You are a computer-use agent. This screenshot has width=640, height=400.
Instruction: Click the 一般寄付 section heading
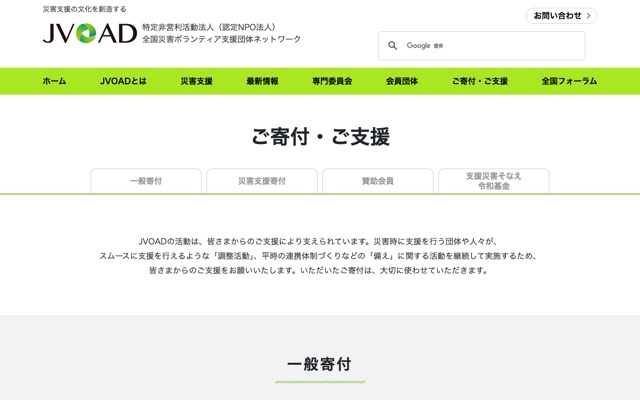[x=320, y=364]
